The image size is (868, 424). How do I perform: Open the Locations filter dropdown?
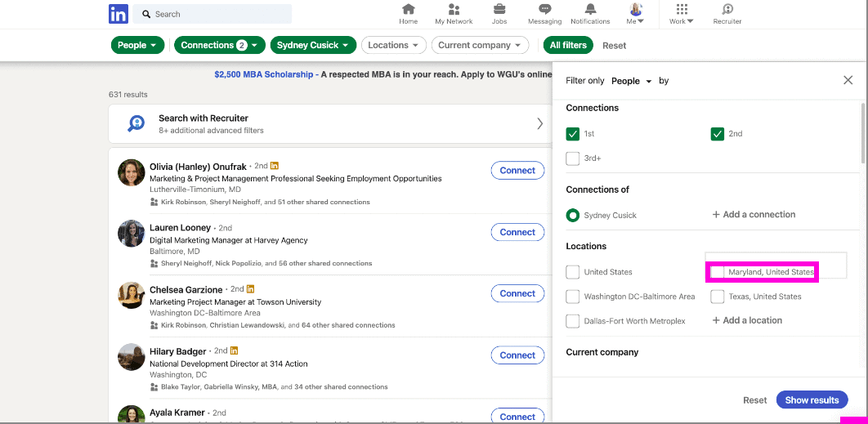(394, 46)
